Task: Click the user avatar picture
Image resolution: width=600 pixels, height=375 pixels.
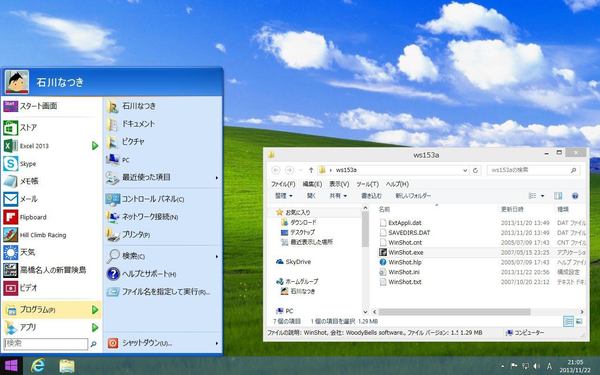Action: (17, 82)
